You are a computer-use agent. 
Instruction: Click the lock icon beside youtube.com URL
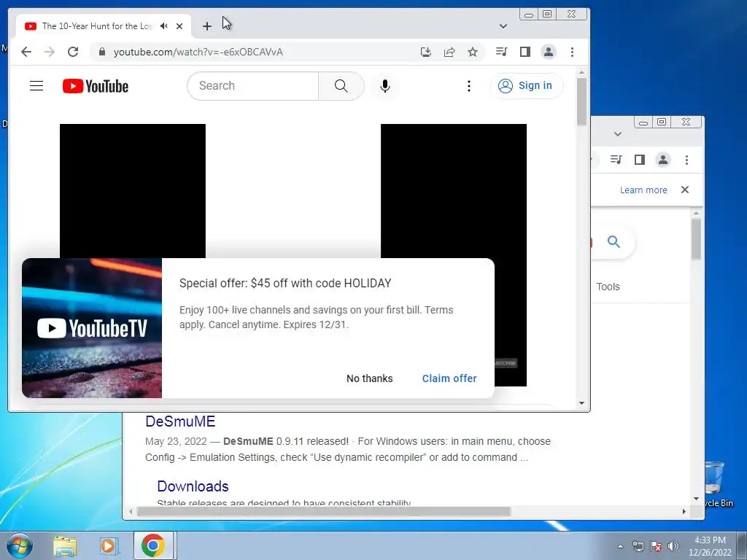coord(102,52)
